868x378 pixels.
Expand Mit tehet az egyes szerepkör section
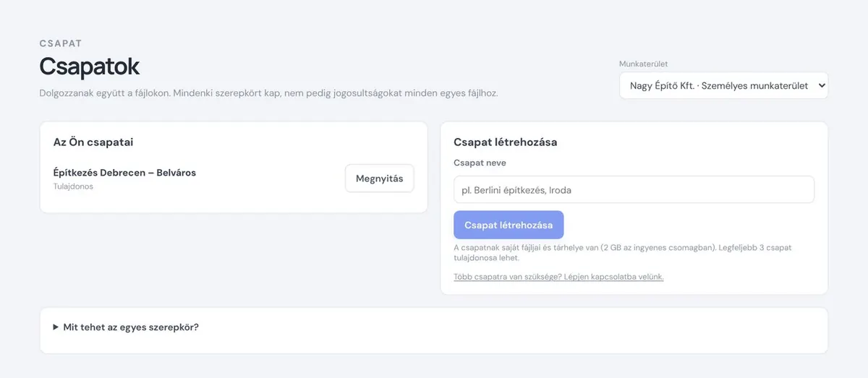coord(126,327)
